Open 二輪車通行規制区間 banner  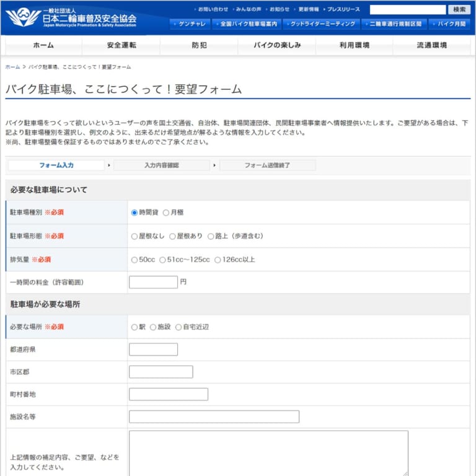[394, 24]
